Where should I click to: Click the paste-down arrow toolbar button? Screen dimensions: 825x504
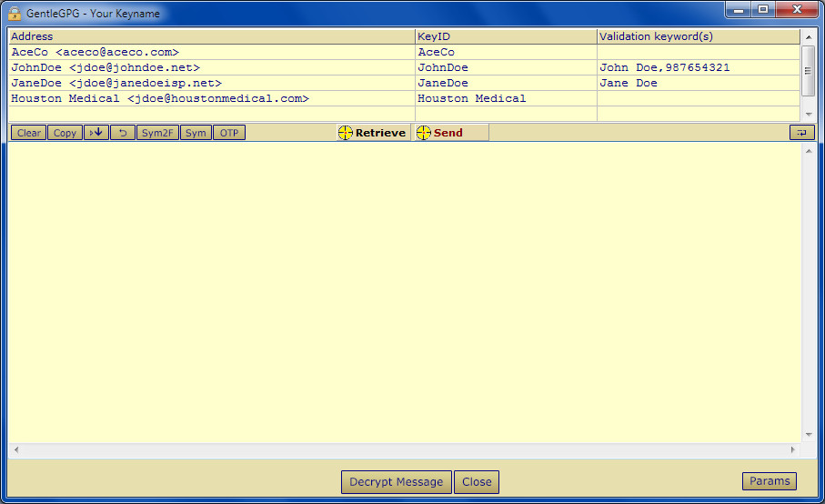click(96, 133)
